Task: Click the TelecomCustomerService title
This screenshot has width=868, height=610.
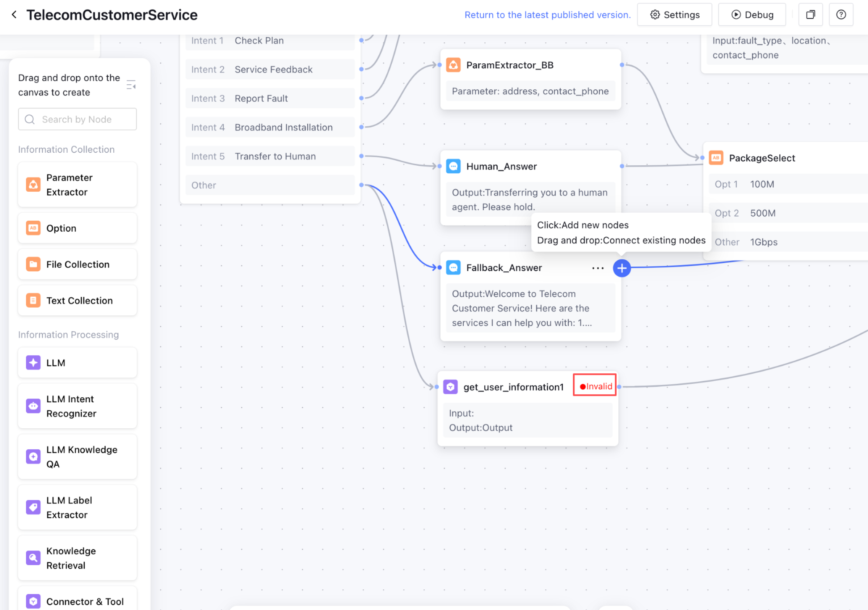Action: (112, 15)
